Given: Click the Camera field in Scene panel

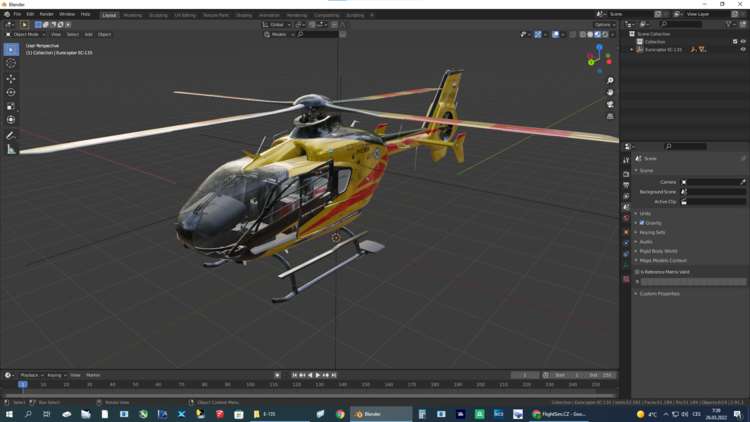Looking at the screenshot, I should tap(713, 182).
